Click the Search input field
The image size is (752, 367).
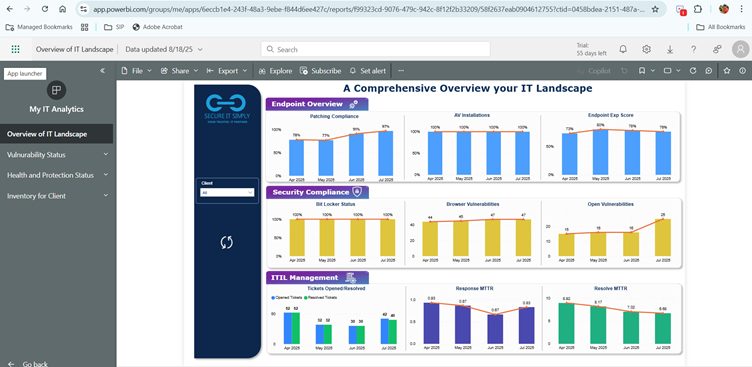(376, 49)
